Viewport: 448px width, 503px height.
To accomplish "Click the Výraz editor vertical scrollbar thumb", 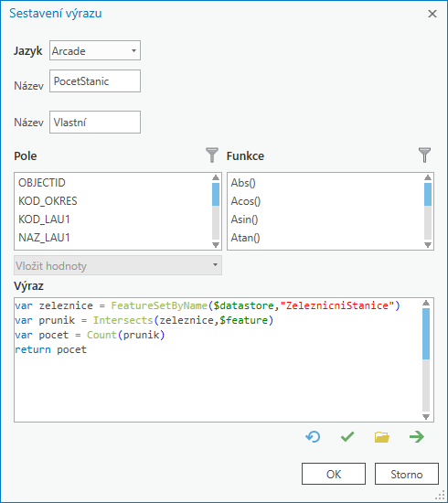I will (x=426, y=334).
